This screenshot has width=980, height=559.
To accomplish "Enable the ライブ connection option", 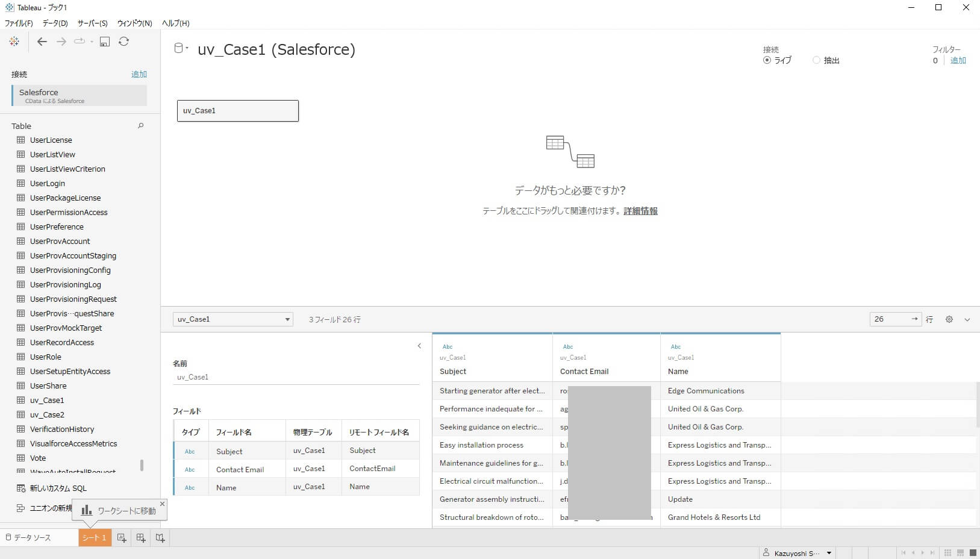I will tap(767, 60).
